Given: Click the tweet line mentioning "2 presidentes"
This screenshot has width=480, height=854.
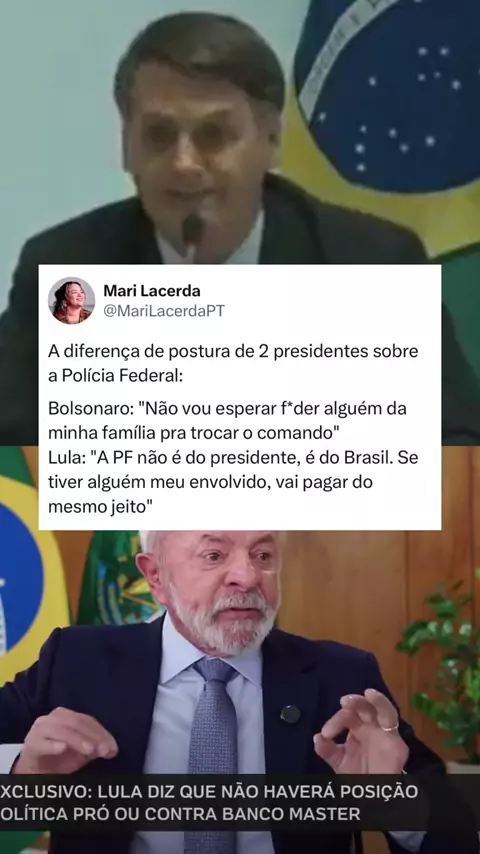Looking at the screenshot, I should coord(233,351).
